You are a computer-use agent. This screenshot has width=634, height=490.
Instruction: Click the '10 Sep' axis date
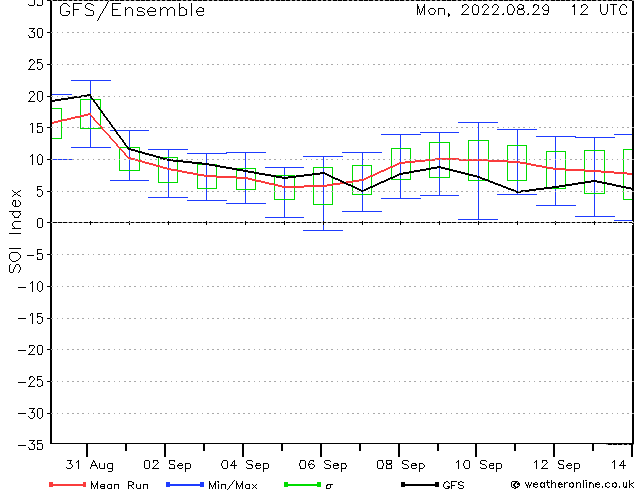(x=479, y=465)
